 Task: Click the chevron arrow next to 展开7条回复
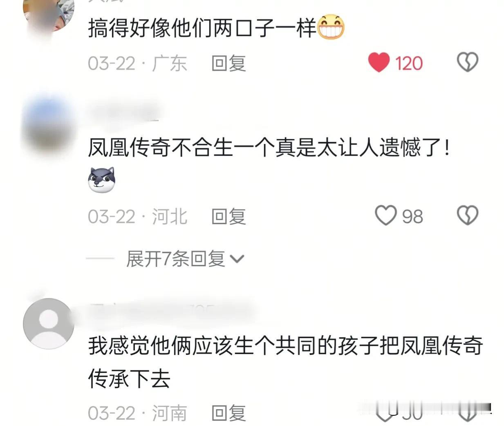point(237,259)
